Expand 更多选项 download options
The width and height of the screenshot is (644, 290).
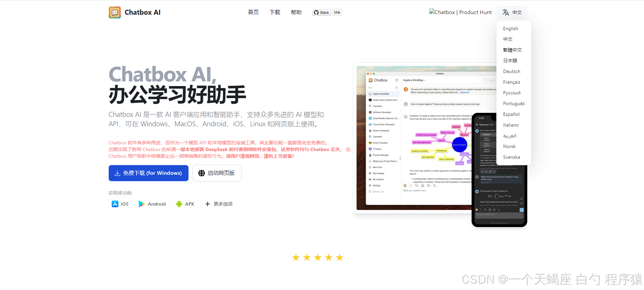click(x=219, y=204)
